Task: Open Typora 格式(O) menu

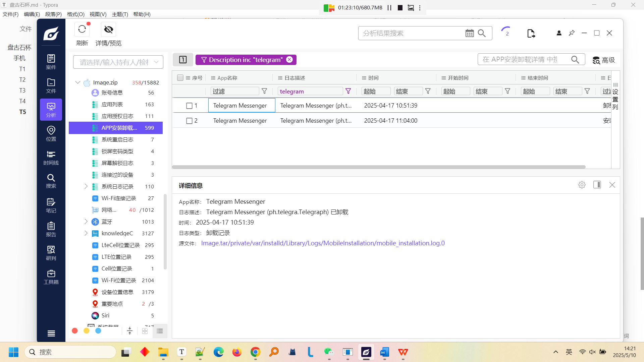Action: pos(75,14)
